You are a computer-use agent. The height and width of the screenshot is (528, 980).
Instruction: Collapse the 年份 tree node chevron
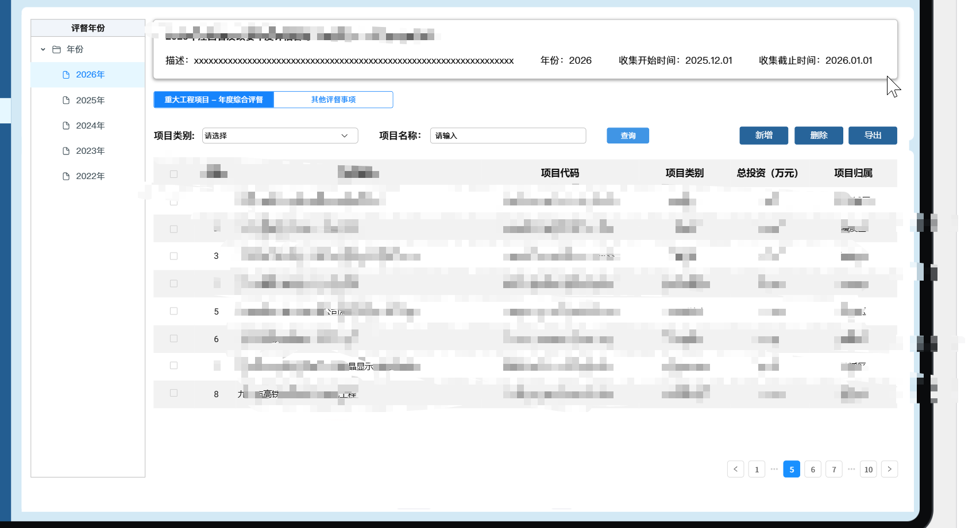43,49
